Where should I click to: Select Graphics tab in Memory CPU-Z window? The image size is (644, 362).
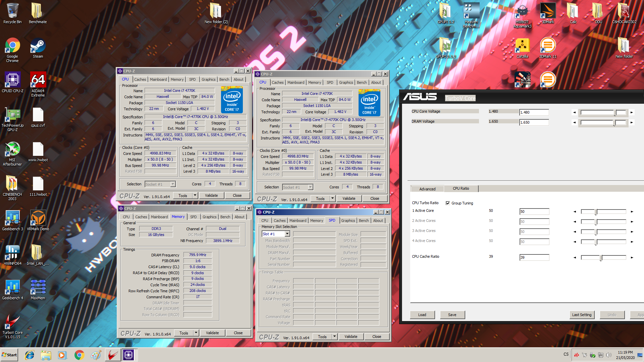[210, 217]
